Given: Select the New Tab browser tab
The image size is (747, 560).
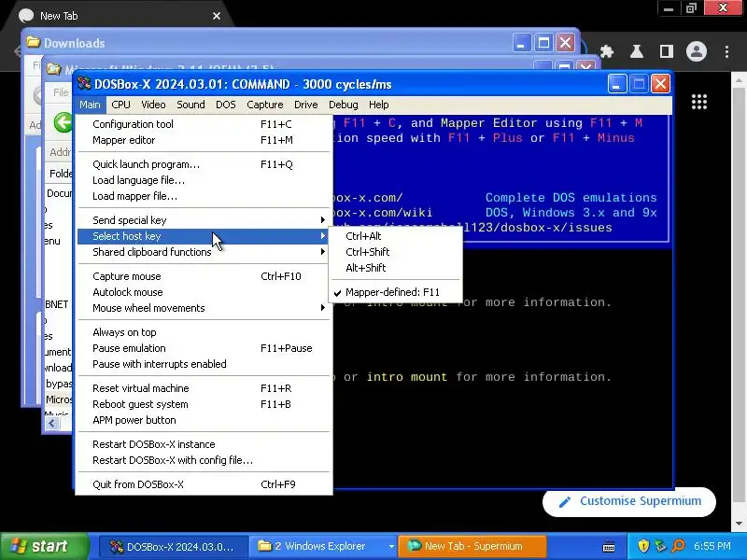Looking at the screenshot, I should (119, 16).
